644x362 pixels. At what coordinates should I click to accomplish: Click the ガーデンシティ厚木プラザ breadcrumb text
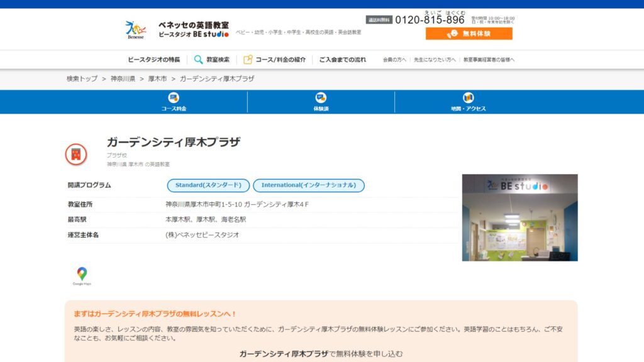point(217,79)
